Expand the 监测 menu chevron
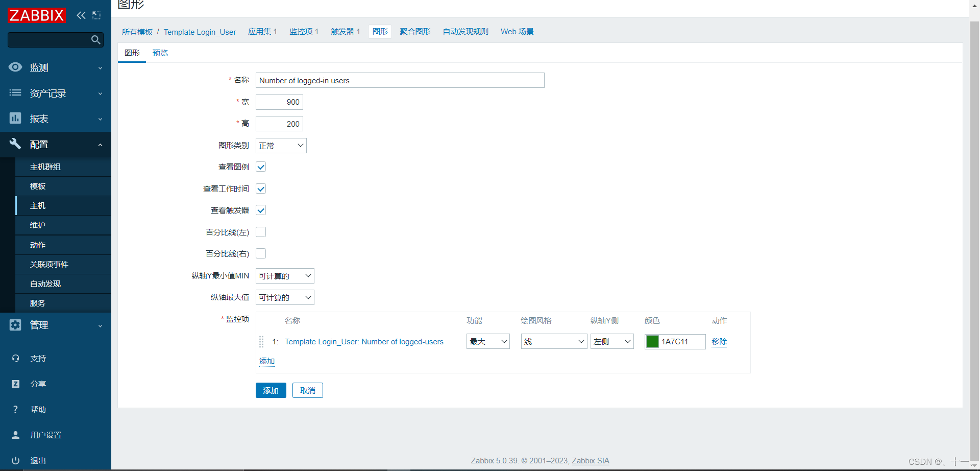 (100, 68)
